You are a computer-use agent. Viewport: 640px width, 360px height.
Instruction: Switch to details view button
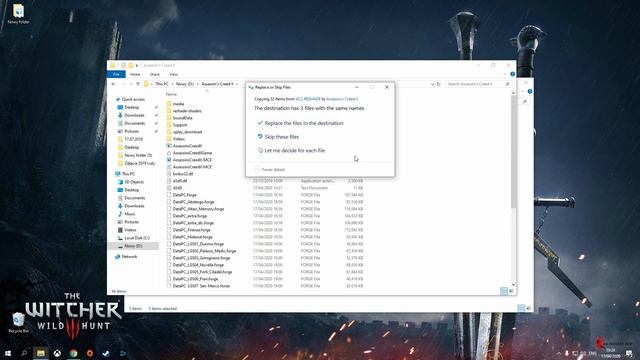pyautogui.click(x=504, y=291)
